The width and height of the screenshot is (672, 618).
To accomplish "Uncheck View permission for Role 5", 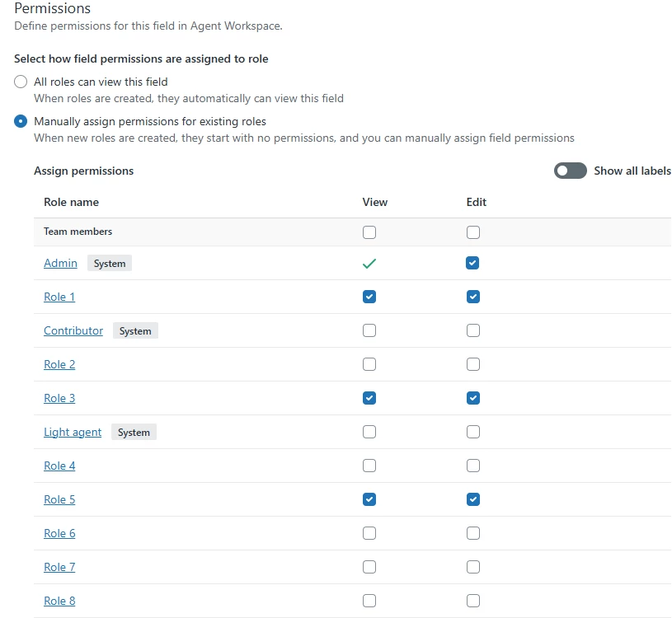I will tap(369, 499).
